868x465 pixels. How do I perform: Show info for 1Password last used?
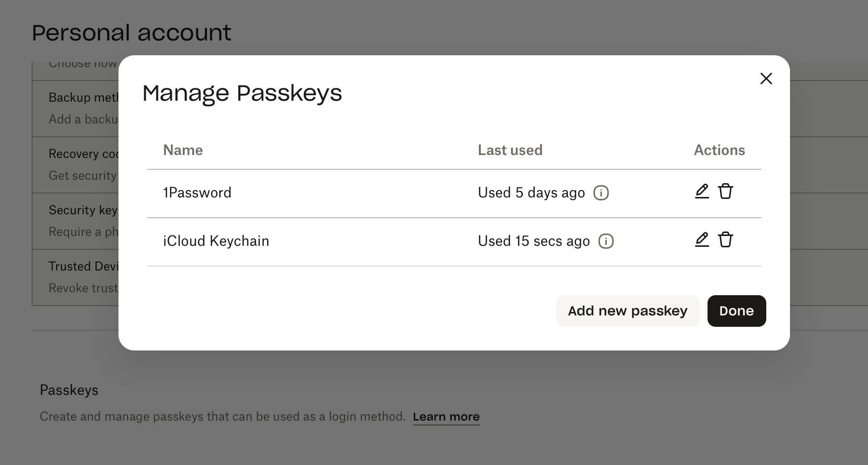[601, 193]
